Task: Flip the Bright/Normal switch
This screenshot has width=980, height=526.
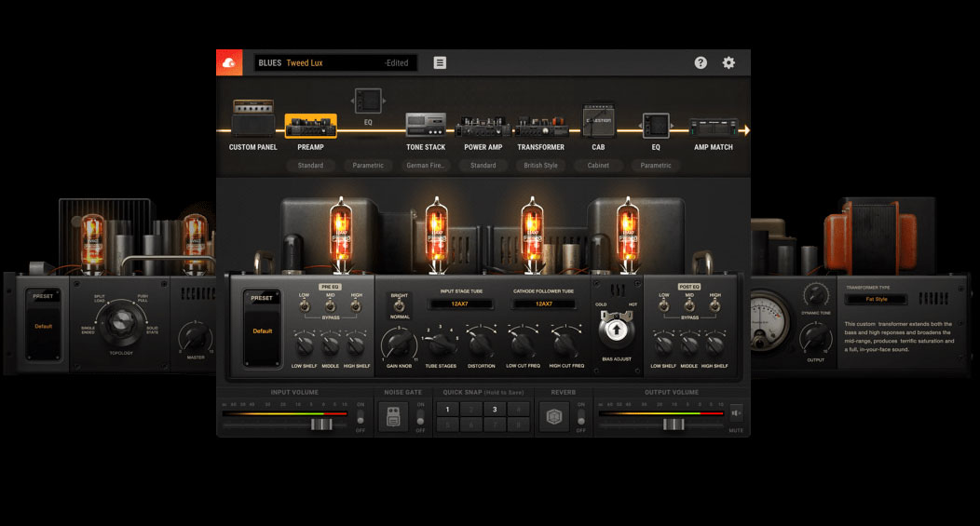Action: click(400, 305)
